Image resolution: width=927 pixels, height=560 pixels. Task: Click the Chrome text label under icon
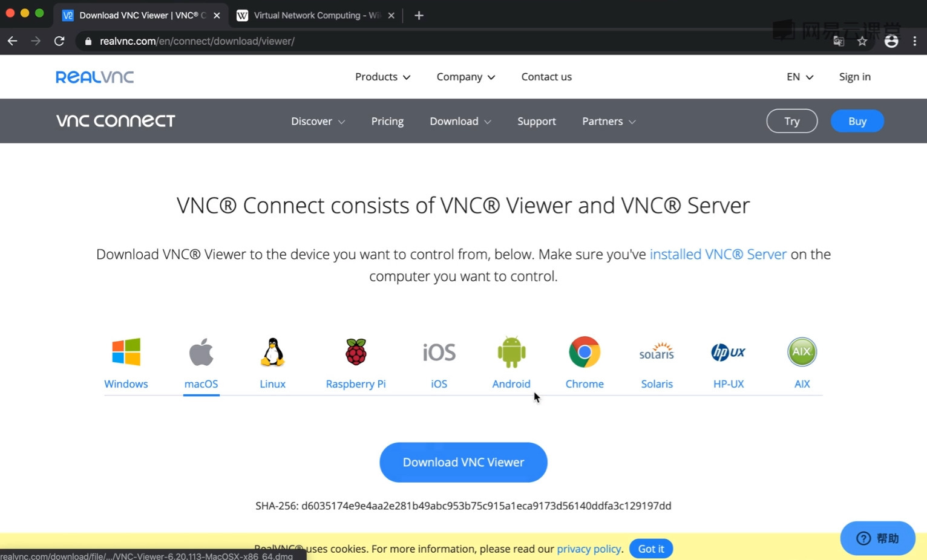click(585, 384)
